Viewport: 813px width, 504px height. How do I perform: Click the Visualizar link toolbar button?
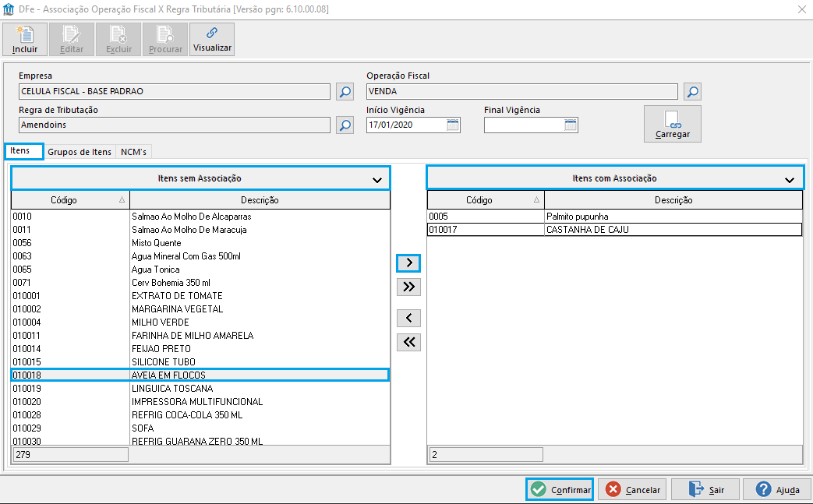(x=212, y=40)
